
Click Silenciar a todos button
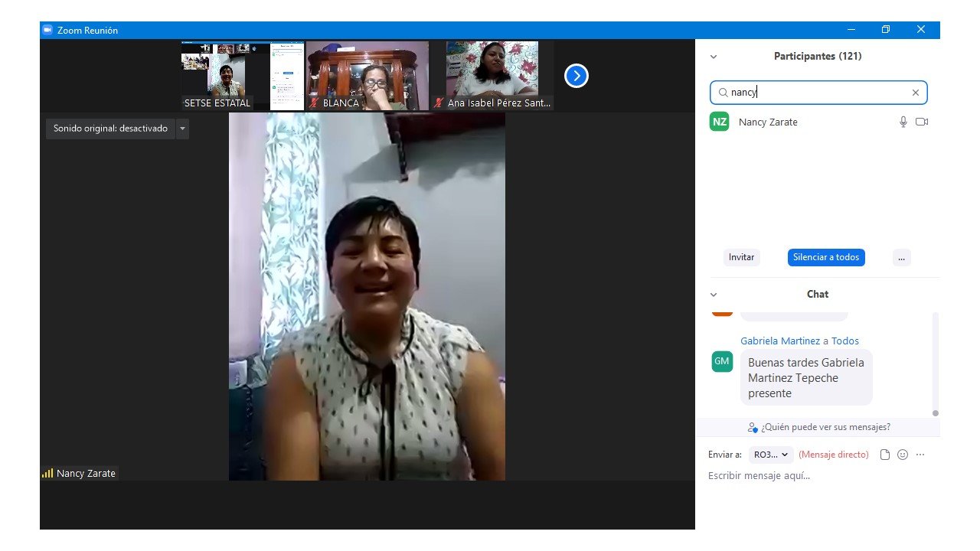(x=826, y=257)
